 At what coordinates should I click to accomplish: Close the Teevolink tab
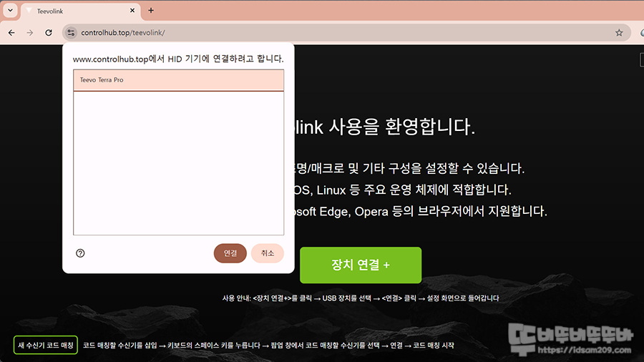tap(132, 11)
